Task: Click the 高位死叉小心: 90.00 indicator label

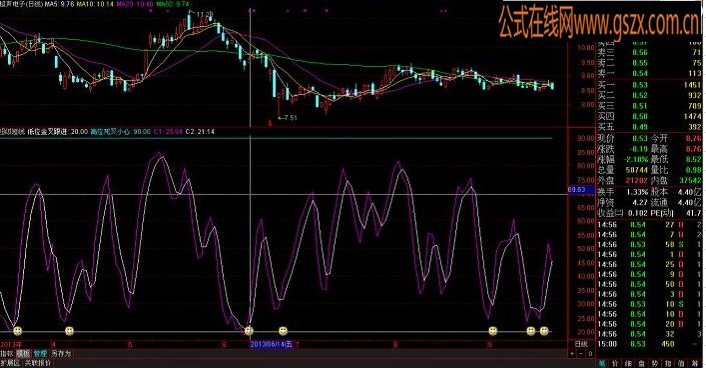Action: [120, 132]
